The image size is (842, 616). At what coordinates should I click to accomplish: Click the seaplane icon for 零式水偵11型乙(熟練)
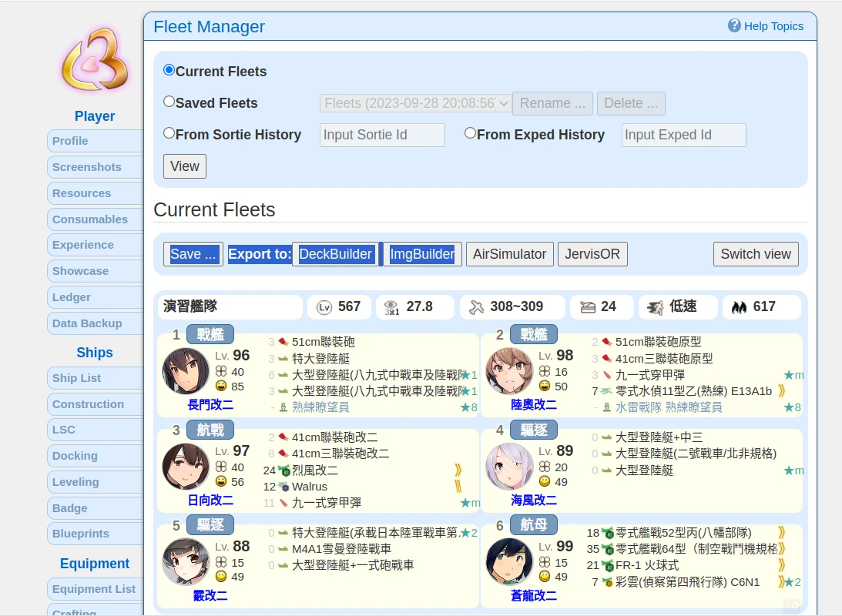[607, 391]
